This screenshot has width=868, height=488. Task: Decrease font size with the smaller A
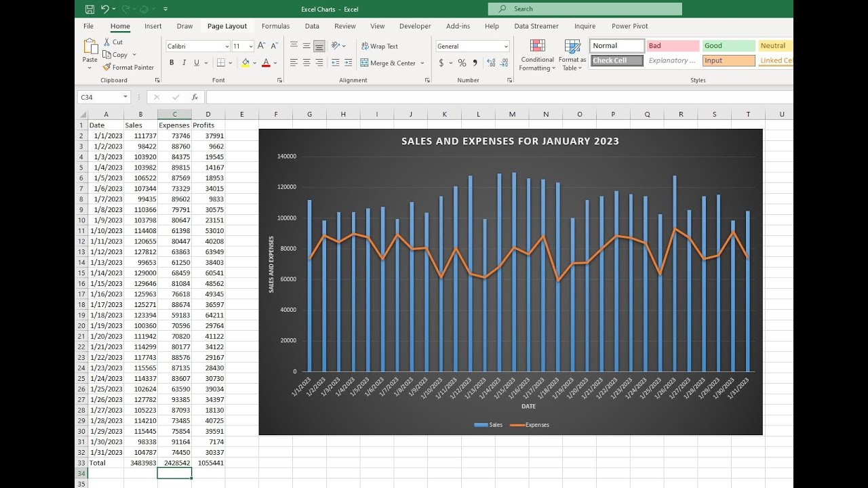(x=274, y=46)
